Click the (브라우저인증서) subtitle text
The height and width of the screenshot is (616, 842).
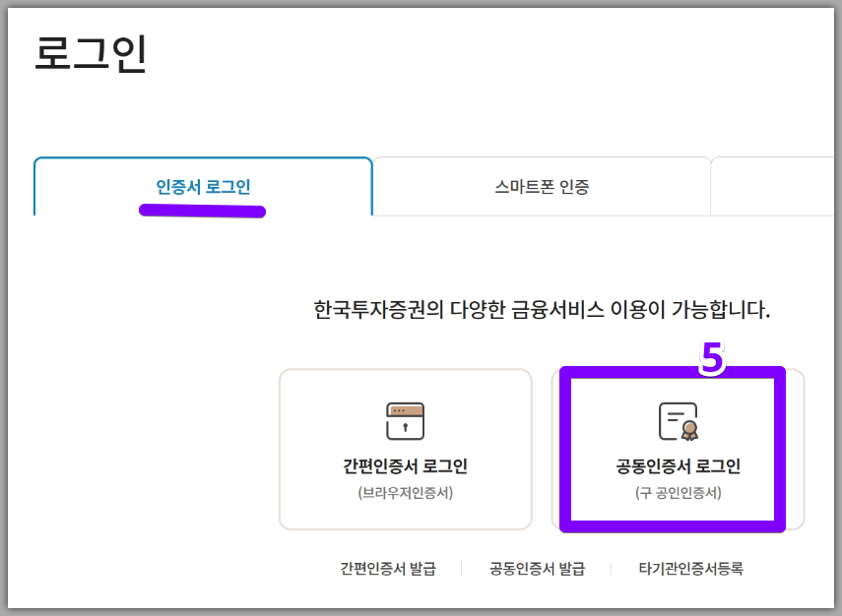pyautogui.click(x=406, y=493)
